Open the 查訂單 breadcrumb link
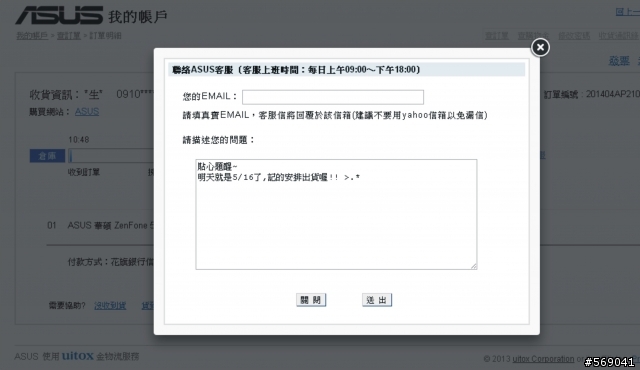Viewport: 640px width, 370px height. click(x=69, y=35)
